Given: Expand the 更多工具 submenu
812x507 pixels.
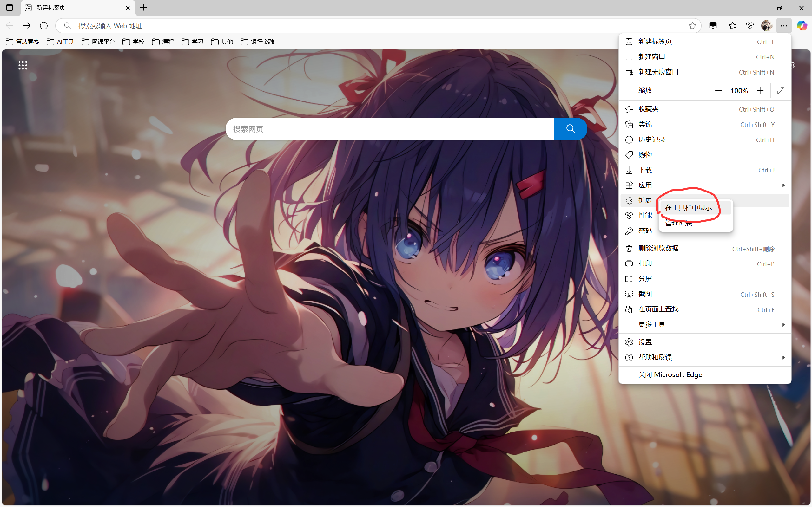Looking at the screenshot, I should (705, 324).
